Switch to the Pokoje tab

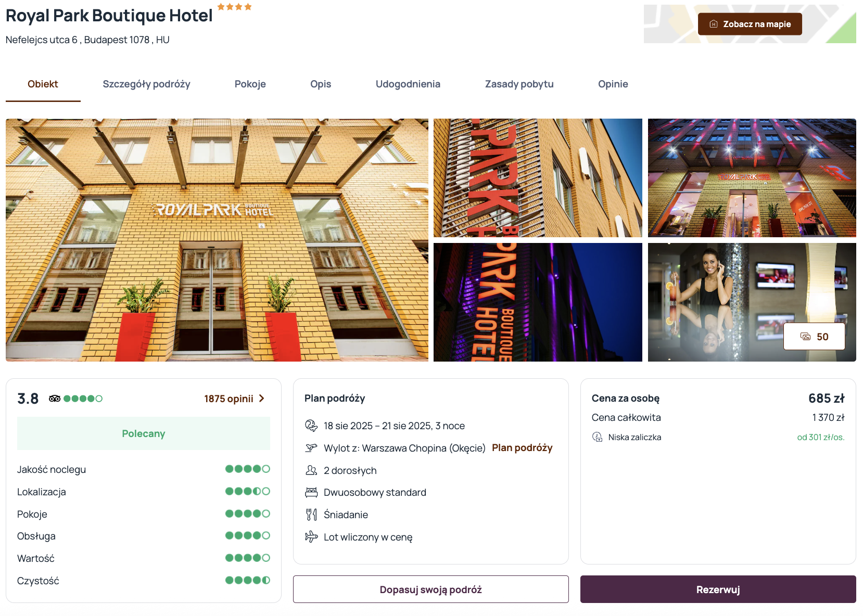coord(250,84)
